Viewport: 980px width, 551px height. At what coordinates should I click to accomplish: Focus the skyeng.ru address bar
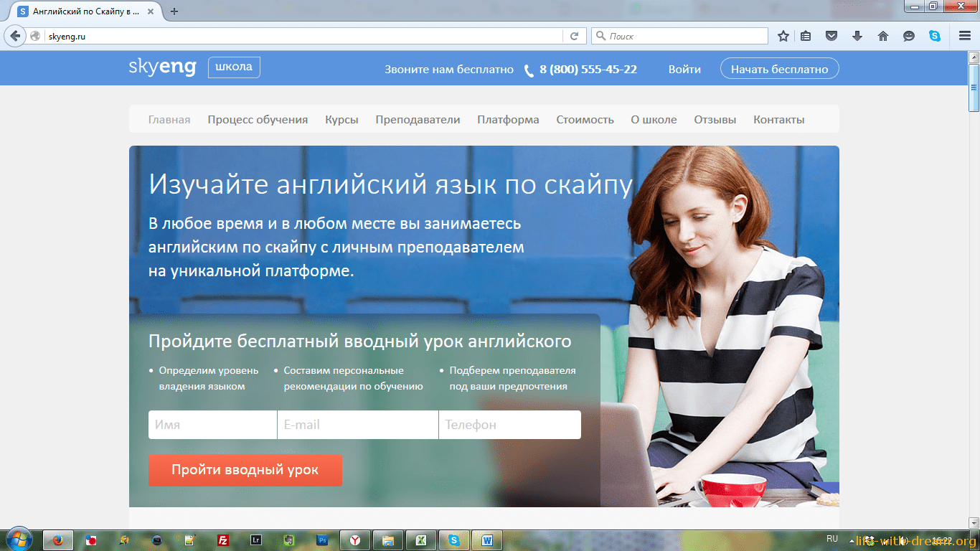tap(304, 36)
